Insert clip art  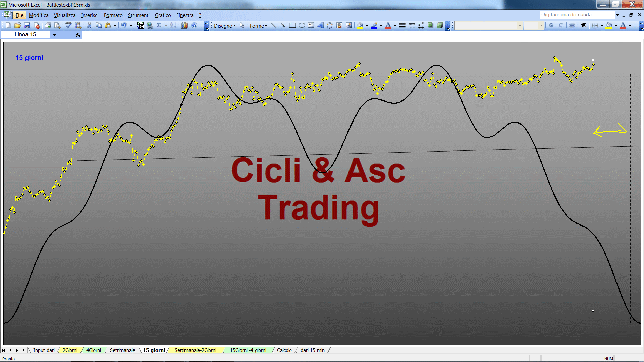(339, 25)
